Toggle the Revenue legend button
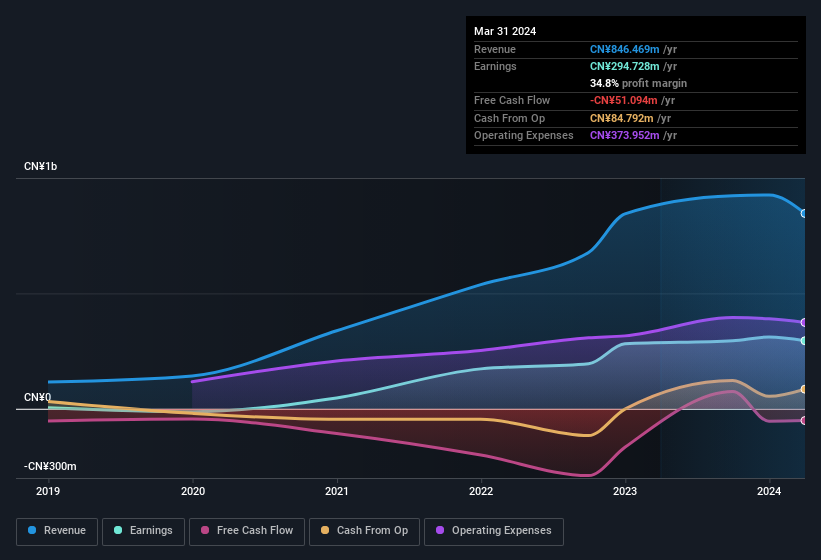Screen dimensions: 821x560 point(57,531)
